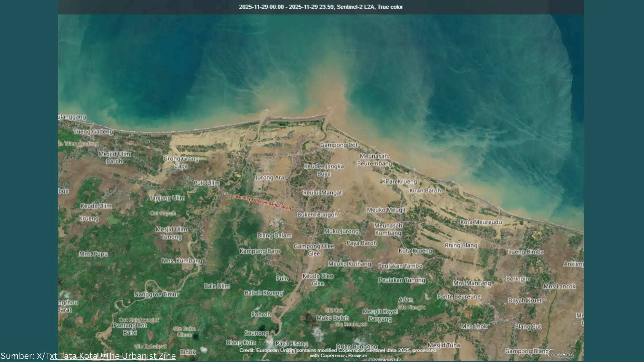Select the Kiran Krueng place label
This screenshot has width=644, height=362.
pyautogui.click(x=400, y=182)
